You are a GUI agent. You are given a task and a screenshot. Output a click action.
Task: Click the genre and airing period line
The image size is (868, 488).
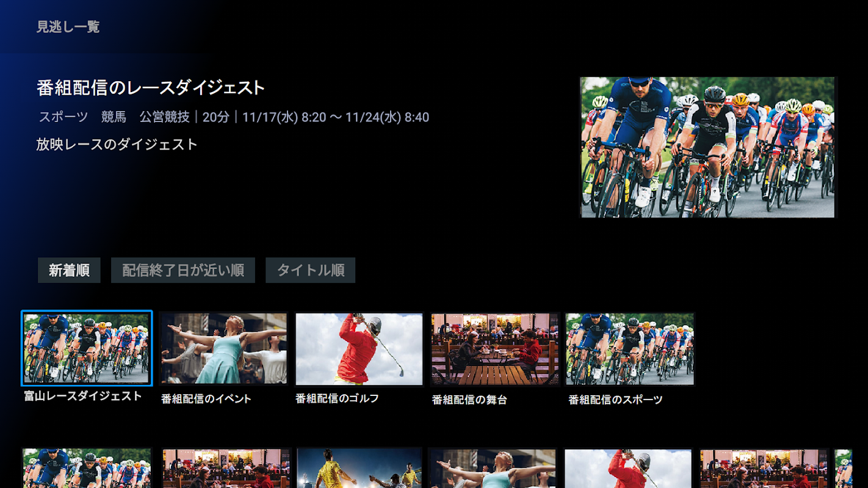234,117
